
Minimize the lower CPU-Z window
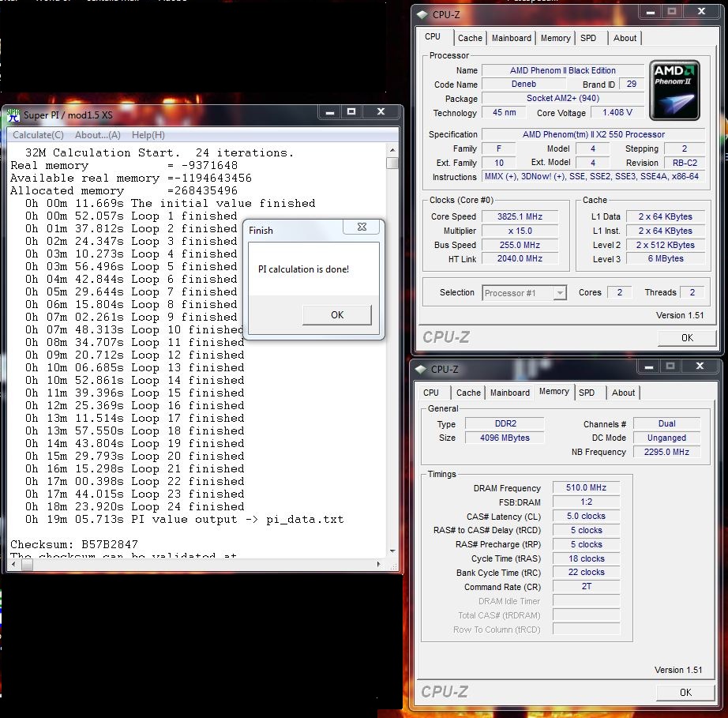649,367
